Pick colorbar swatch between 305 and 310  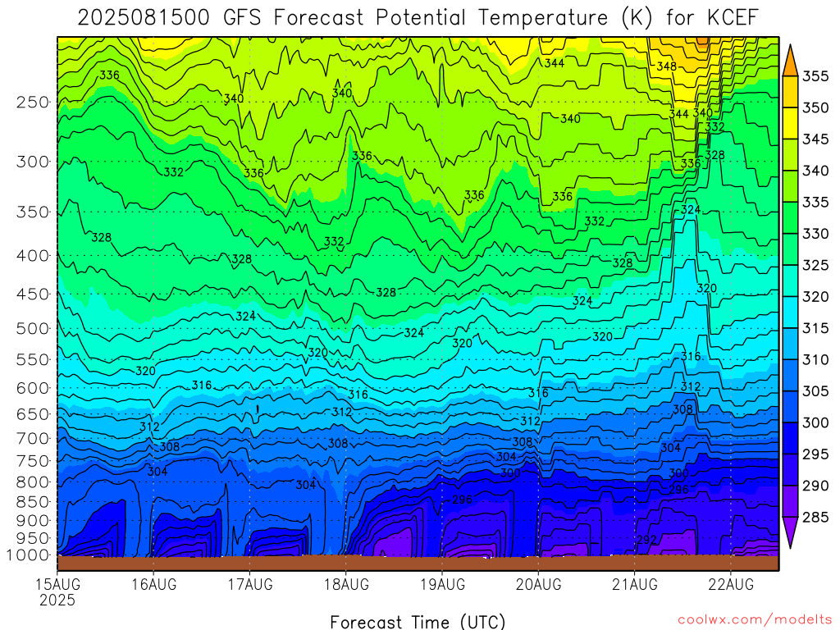790,376
